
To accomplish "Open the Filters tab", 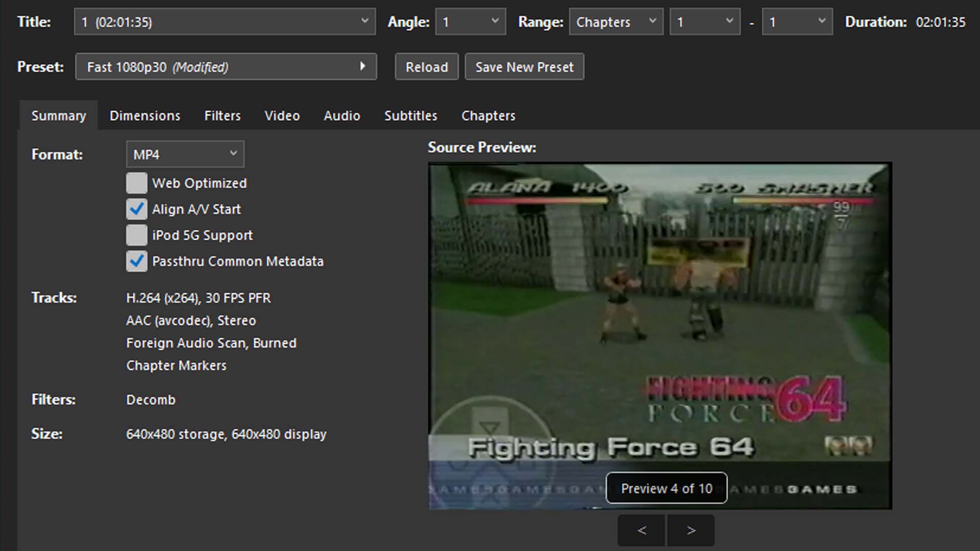I will [x=222, y=116].
